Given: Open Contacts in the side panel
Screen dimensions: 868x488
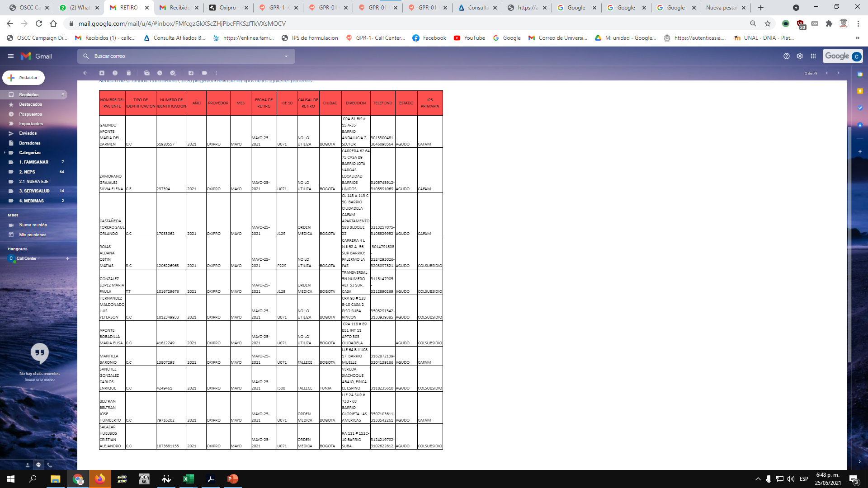Looking at the screenshot, I should pyautogui.click(x=860, y=125).
